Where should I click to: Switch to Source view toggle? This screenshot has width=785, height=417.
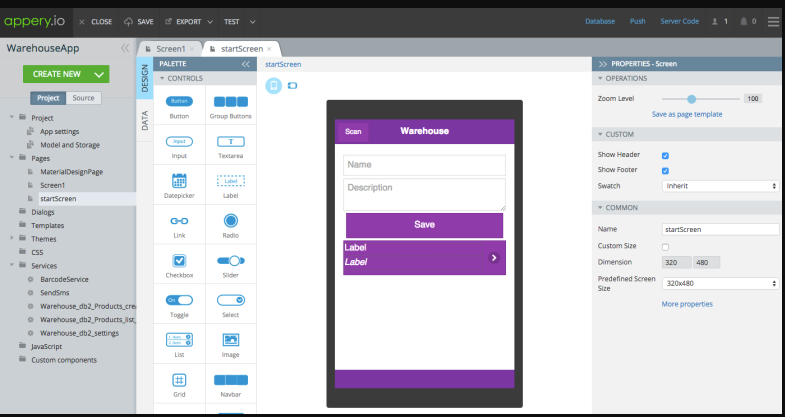coord(84,98)
